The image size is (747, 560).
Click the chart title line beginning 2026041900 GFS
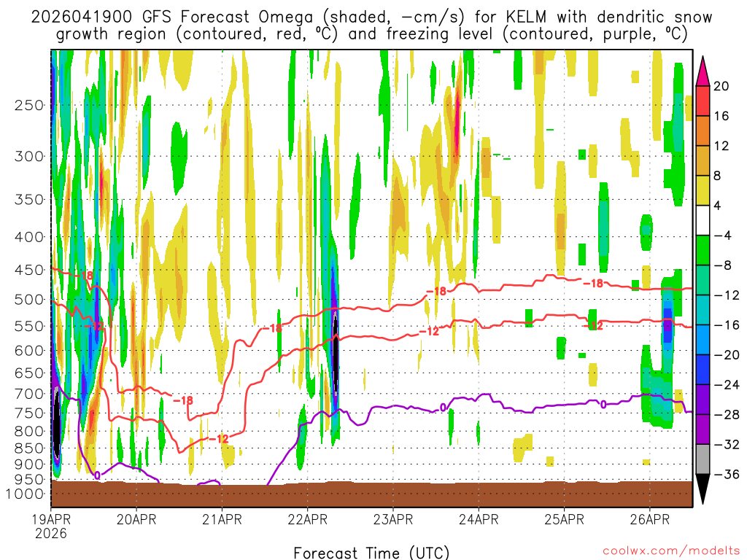click(371, 17)
